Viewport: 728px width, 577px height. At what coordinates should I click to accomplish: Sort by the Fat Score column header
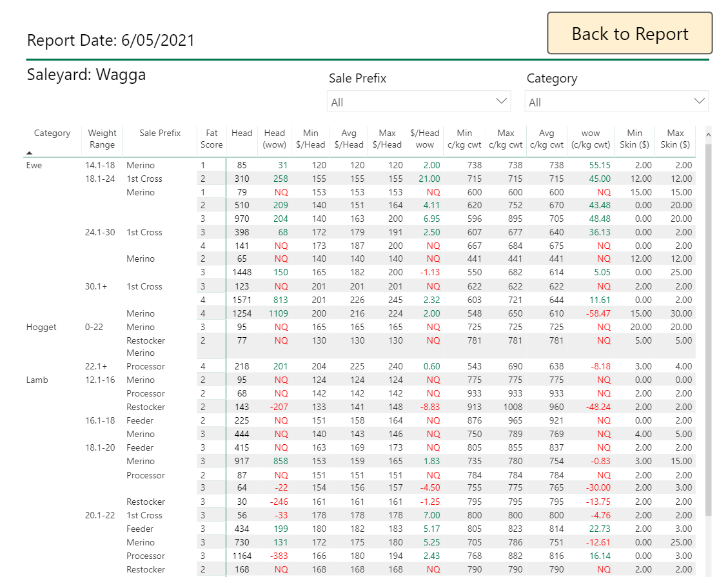pyautogui.click(x=212, y=139)
